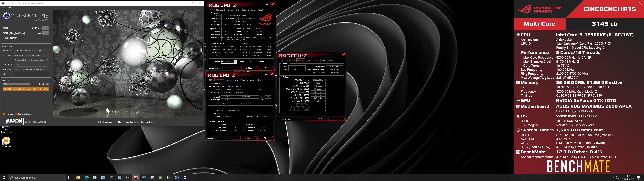Click the shield icon beside Max Effective Clock
The height and width of the screenshot is (181, 644).
pyautogui.click(x=578, y=62)
